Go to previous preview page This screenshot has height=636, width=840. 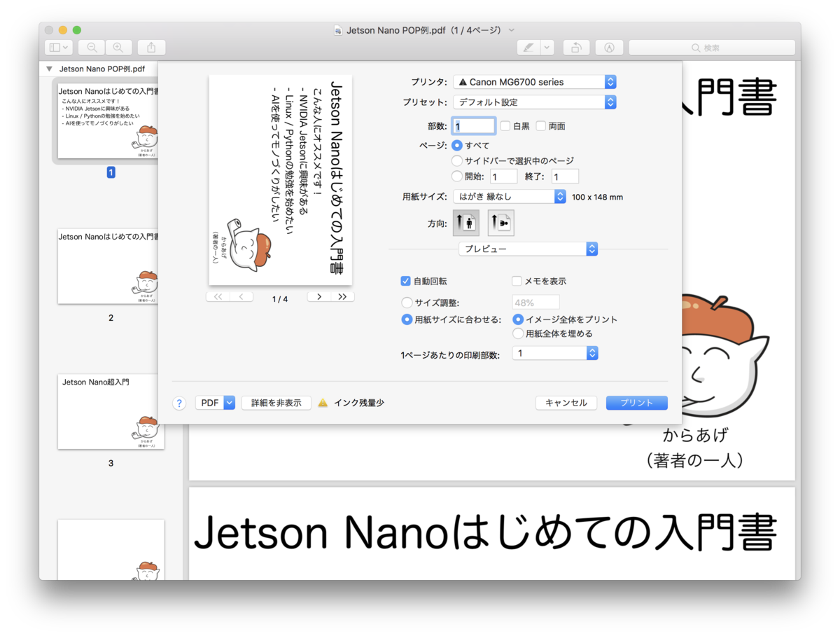[x=241, y=297]
